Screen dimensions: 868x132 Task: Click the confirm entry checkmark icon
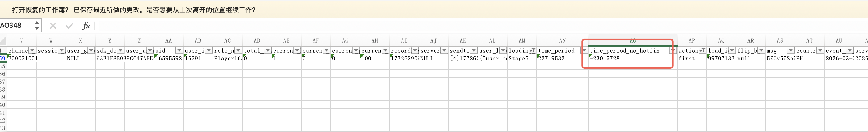pyautogui.click(x=69, y=26)
